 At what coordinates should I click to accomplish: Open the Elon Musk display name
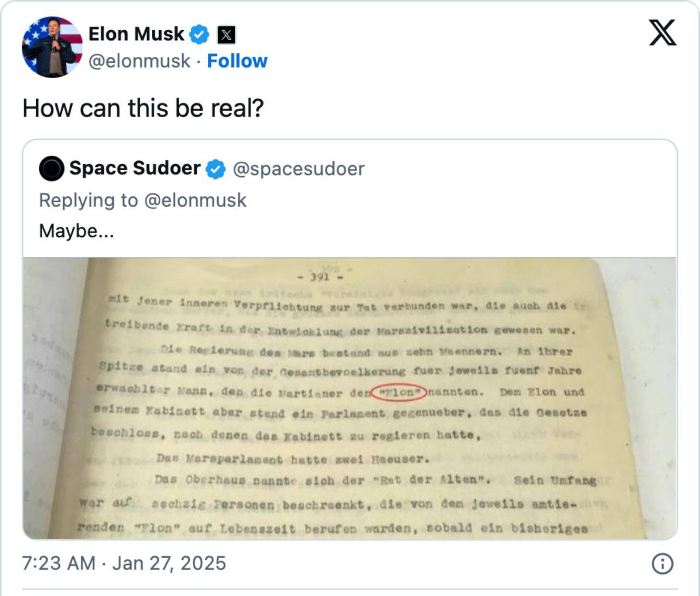[x=136, y=34]
